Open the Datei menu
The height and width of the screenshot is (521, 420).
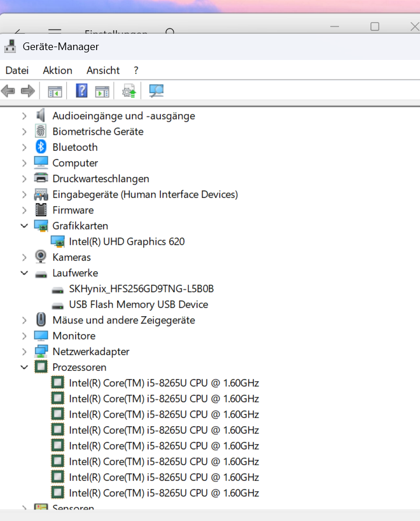[17, 70]
